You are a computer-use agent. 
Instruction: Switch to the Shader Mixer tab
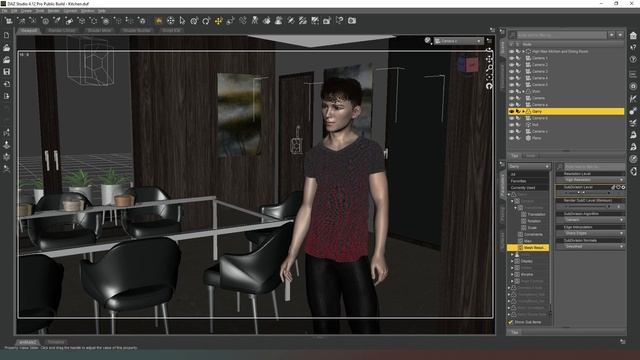pyautogui.click(x=100, y=30)
